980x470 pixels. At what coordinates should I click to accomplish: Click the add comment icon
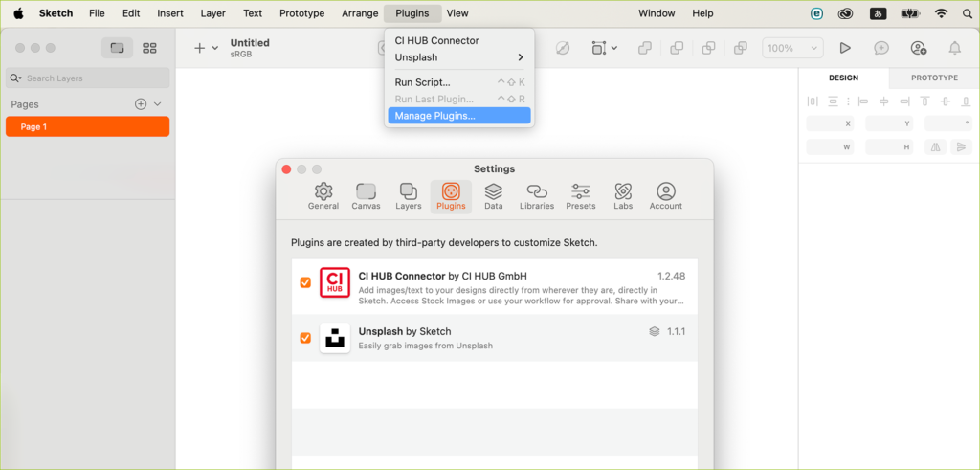[x=881, y=48]
